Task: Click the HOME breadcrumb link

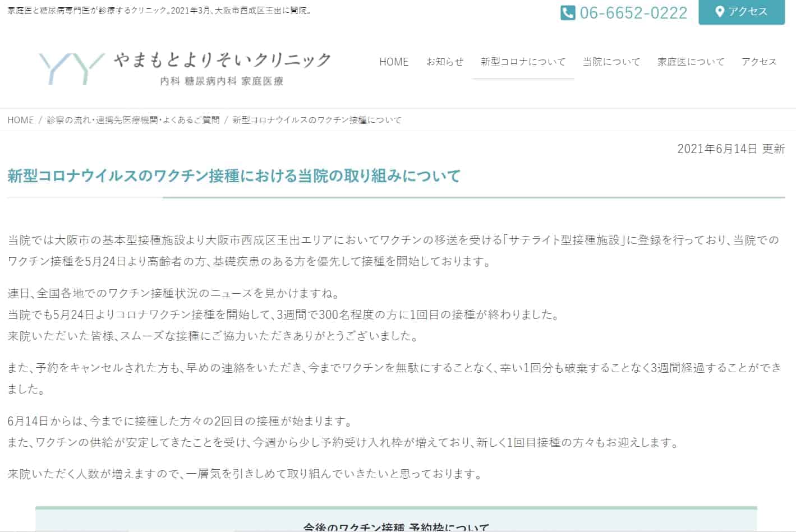Action: 21,120
